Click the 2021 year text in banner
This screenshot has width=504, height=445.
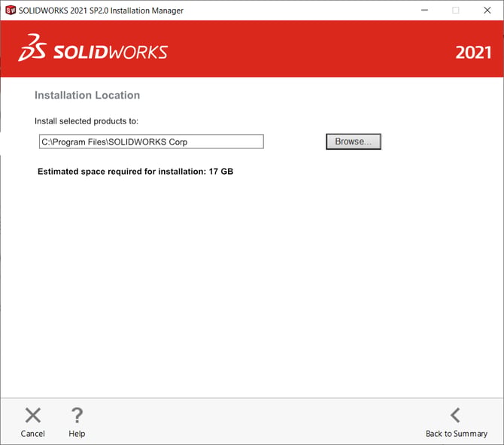pos(473,53)
